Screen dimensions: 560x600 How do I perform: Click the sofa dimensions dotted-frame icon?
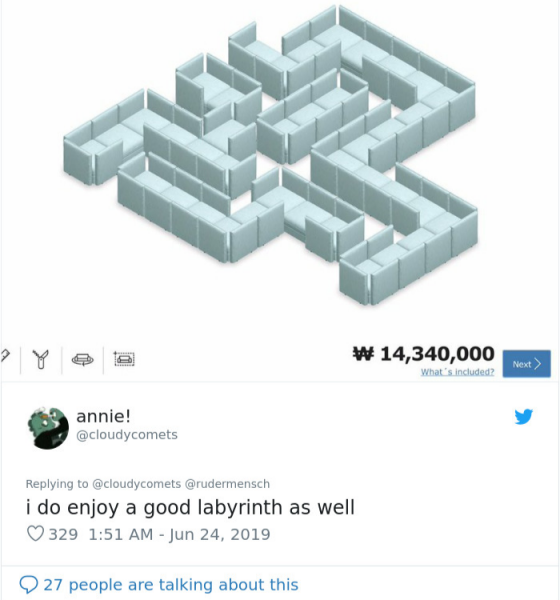[124, 359]
